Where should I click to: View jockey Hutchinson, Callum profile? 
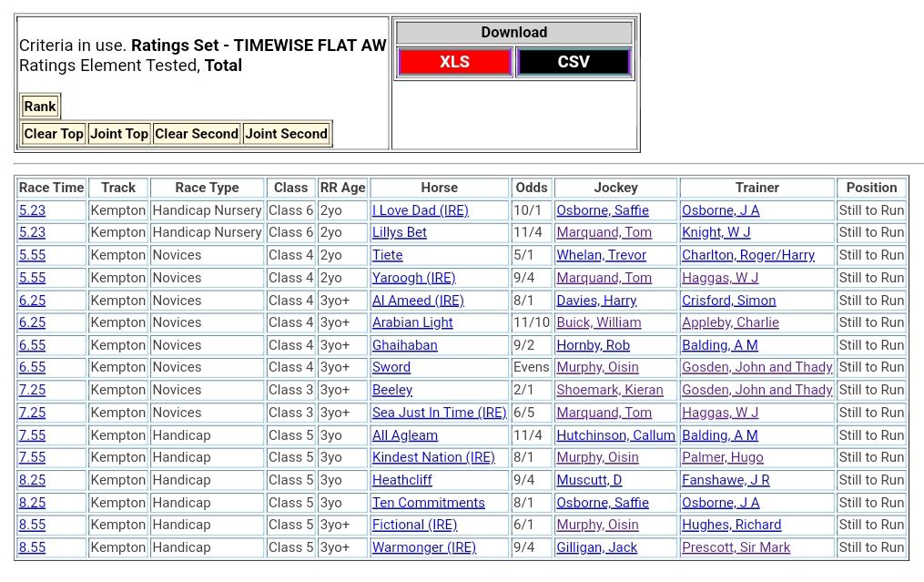click(615, 435)
